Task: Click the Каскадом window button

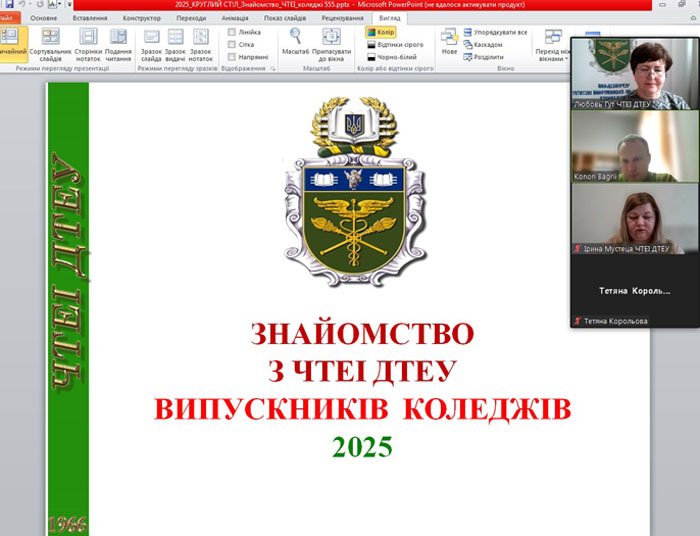Action: pos(483,45)
